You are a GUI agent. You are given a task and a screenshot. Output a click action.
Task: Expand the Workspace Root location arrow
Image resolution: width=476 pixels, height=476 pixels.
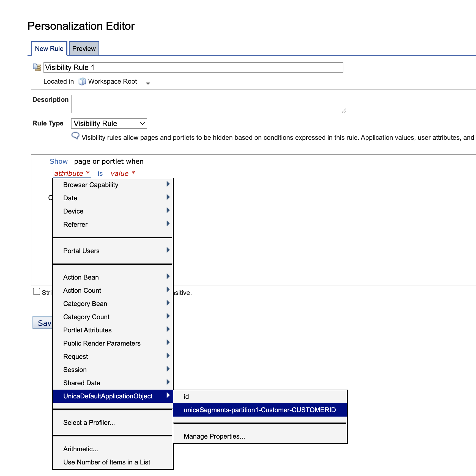tap(148, 83)
